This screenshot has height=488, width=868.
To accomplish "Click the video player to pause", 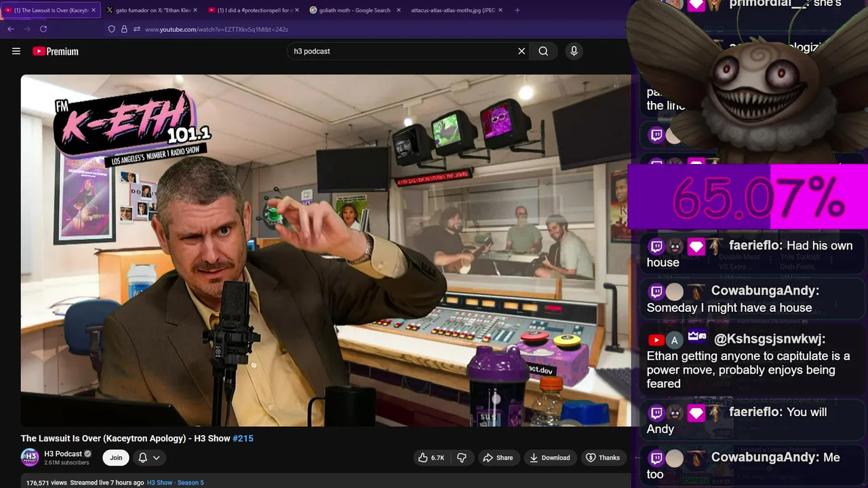I will pos(325,251).
